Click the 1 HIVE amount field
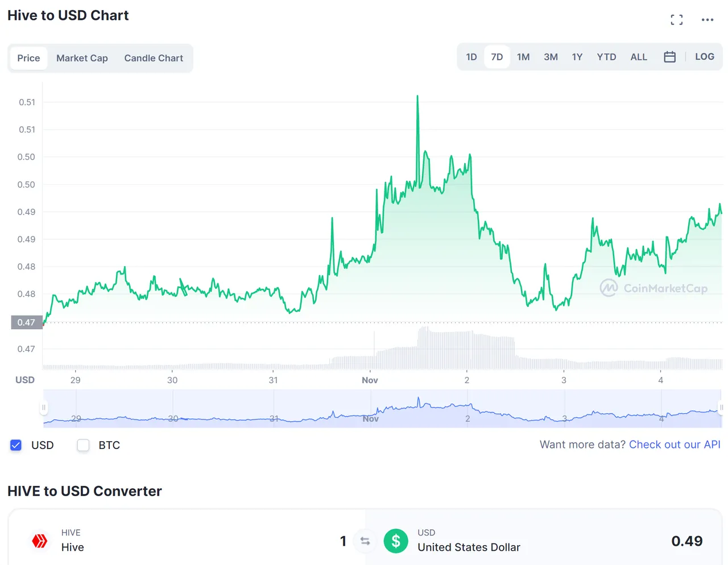The image size is (728, 565). click(343, 541)
